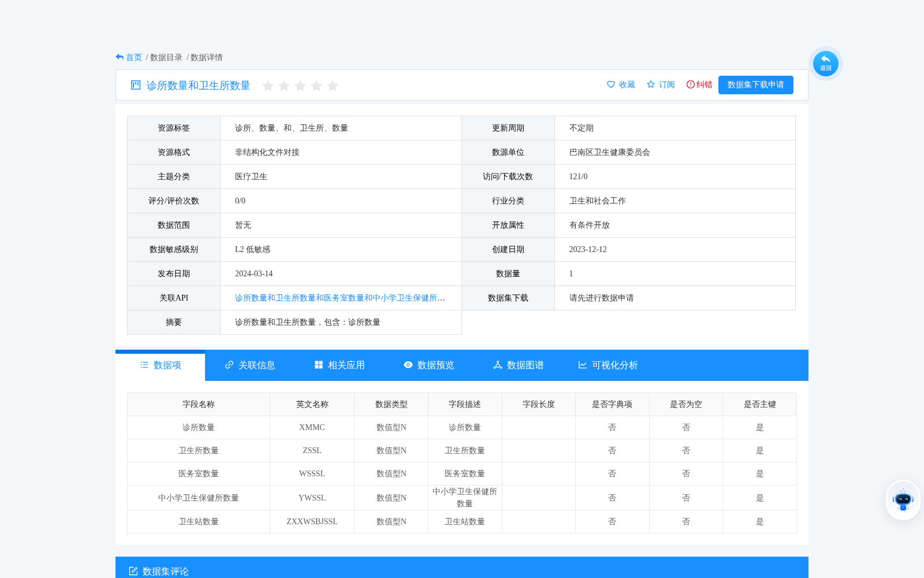
Task: Click the 卫生和社会工作 value
Action: click(x=598, y=201)
